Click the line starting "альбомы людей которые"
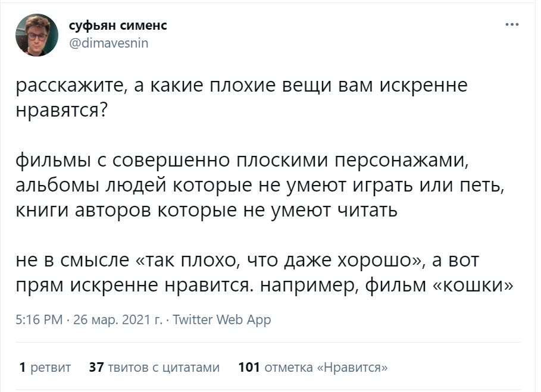This screenshot has height=392, width=541. pos(259,186)
